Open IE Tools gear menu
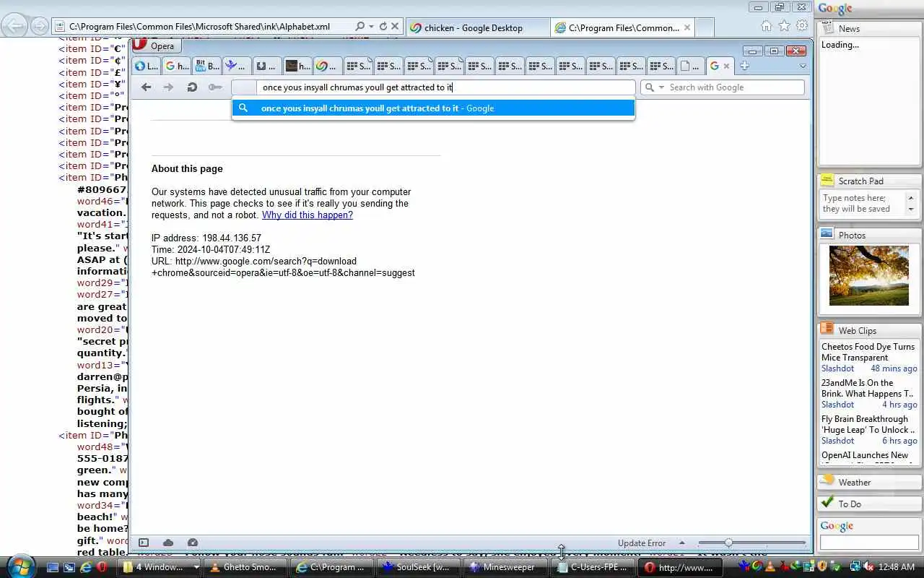The height and width of the screenshot is (578, 924). pyautogui.click(x=802, y=26)
